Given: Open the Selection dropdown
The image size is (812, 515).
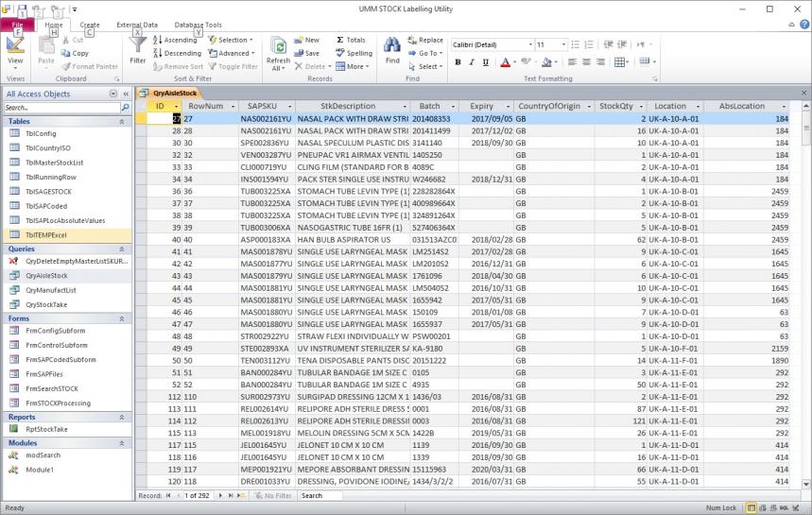Looking at the screenshot, I should coord(231,40).
